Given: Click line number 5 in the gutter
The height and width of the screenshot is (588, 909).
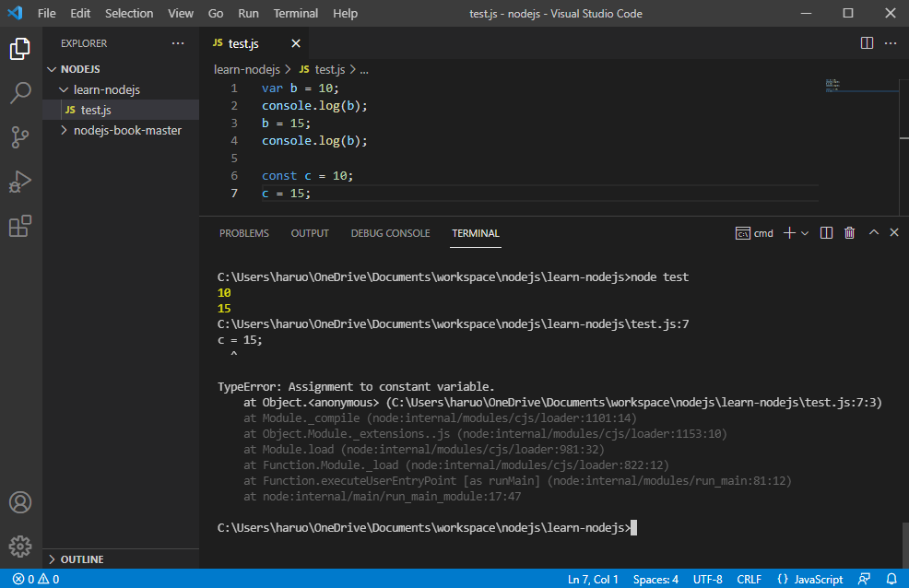Looking at the screenshot, I should (234, 159).
